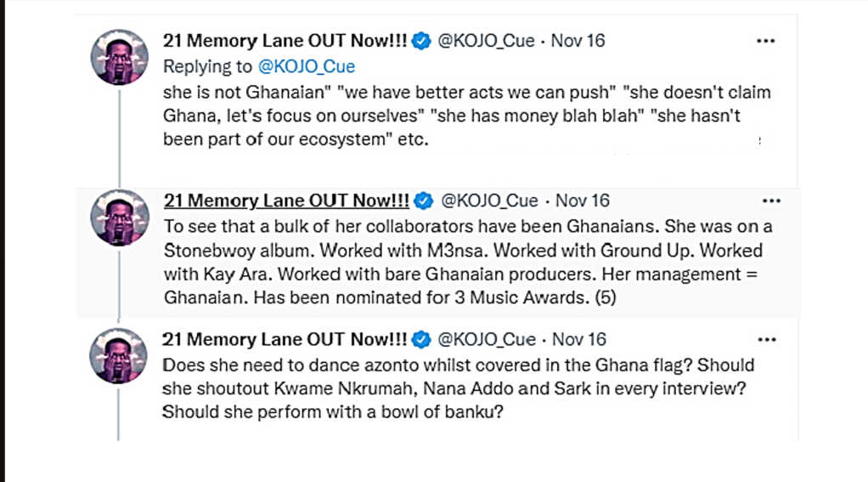The image size is (868, 482).
Task: Open more options on the second tweet
Action: [x=770, y=201]
